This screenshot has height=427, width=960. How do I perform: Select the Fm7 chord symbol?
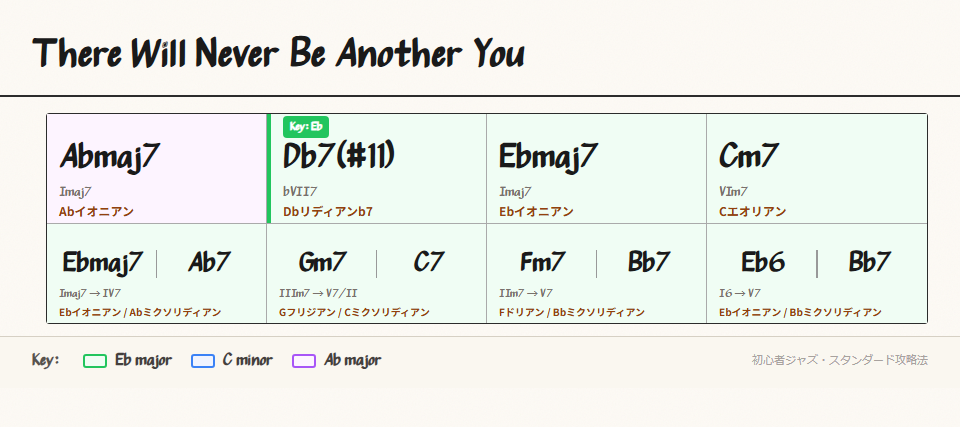pos(543,263)
